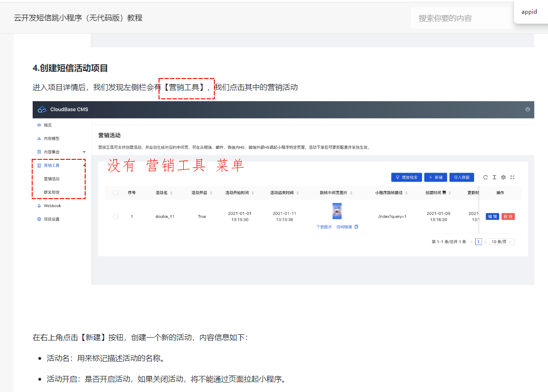Select 项目设置 in the CMS sidebar

click(x=52, y=219)
